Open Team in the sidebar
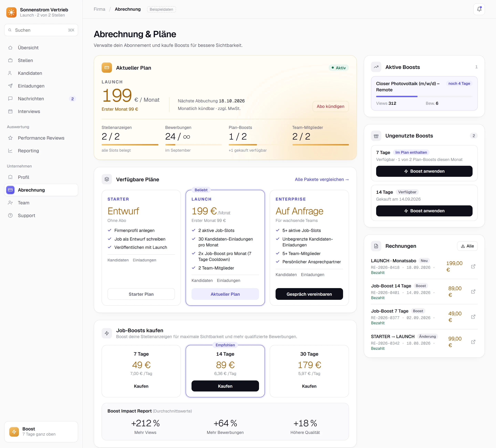496x448 pixels. pyautogui.click(x=41, y=203)
